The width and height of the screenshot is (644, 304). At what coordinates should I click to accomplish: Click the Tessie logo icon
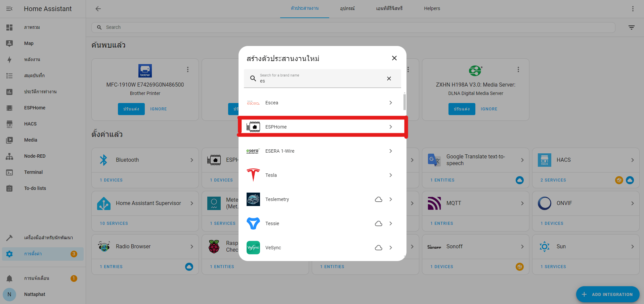click(x=253, y=223)
